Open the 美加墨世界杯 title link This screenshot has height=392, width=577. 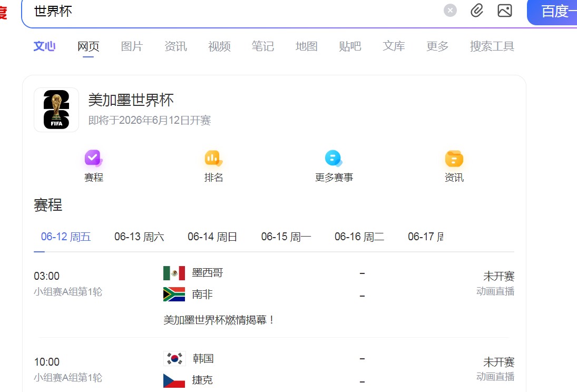pos(131,100)
